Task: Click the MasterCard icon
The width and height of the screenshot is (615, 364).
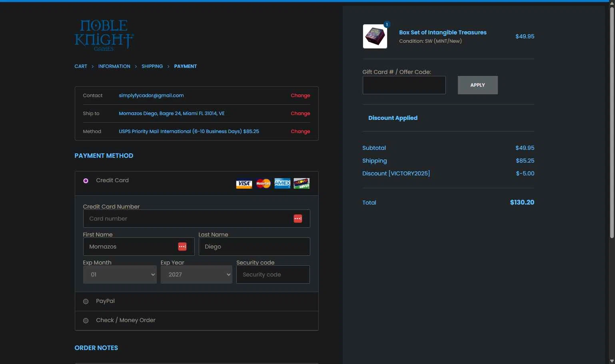Action: [x=263, y=184]
